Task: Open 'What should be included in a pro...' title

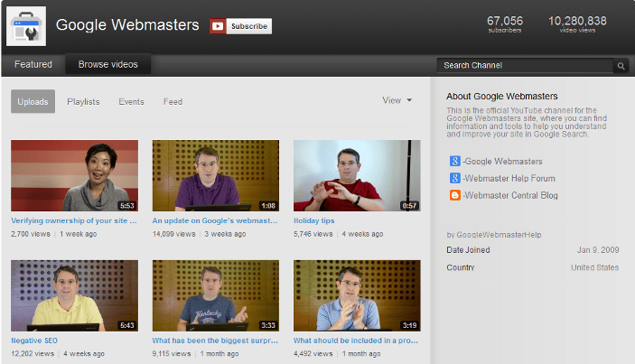Action: 356,341
